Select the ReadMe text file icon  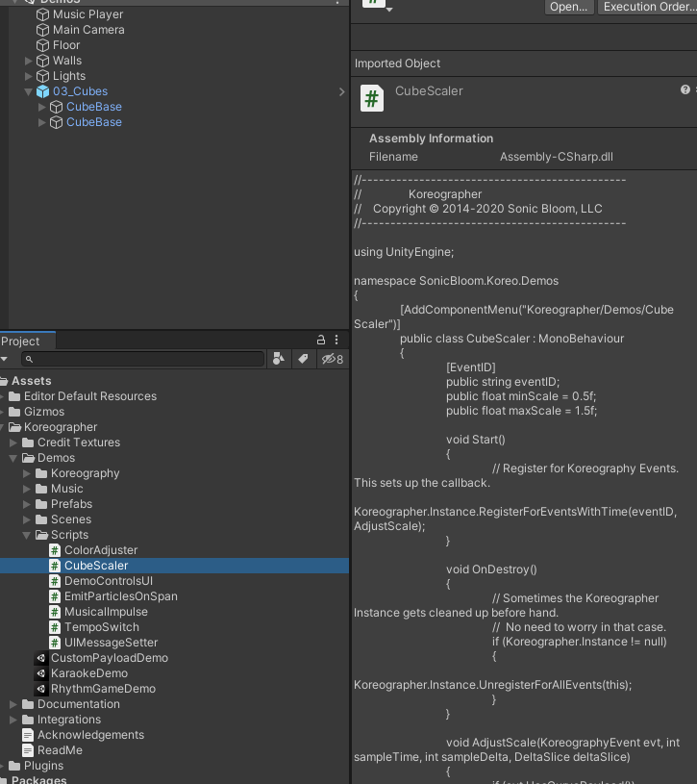(x=28, y=751)
